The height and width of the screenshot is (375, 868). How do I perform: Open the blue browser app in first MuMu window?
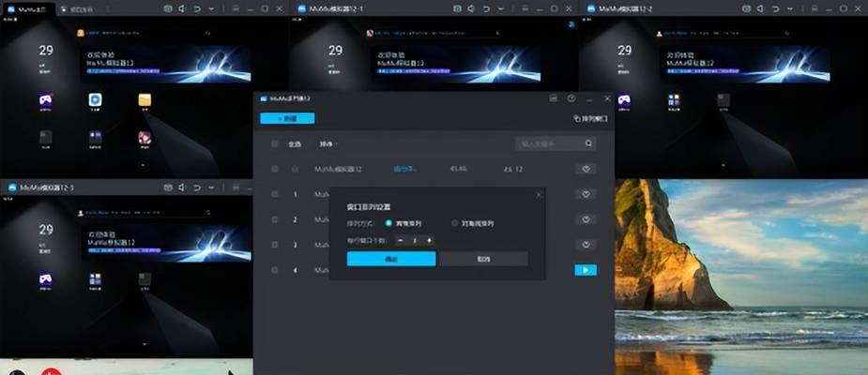point(95,100)
